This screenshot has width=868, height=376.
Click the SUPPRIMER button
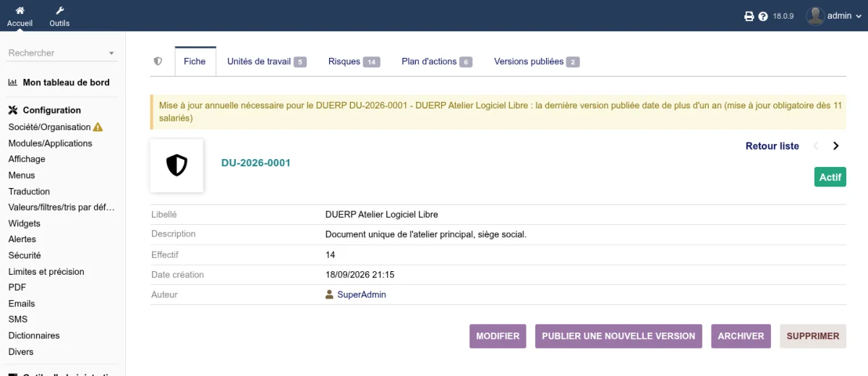[813, 336]
